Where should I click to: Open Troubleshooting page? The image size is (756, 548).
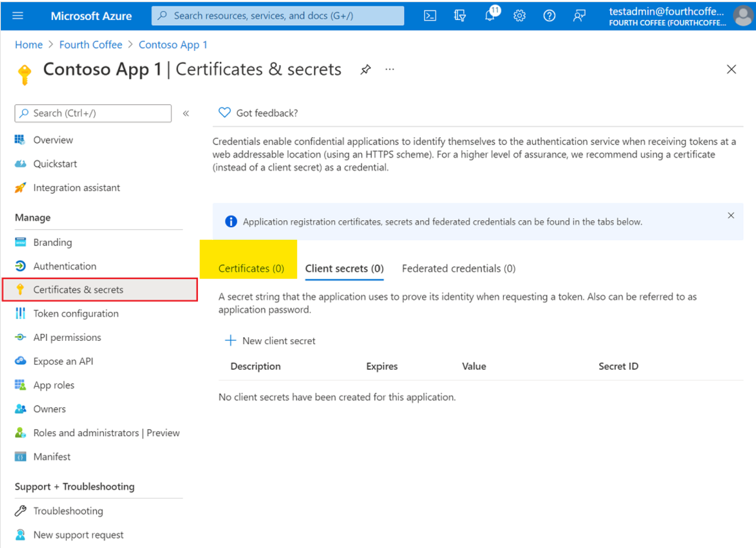tap(68, 511)
